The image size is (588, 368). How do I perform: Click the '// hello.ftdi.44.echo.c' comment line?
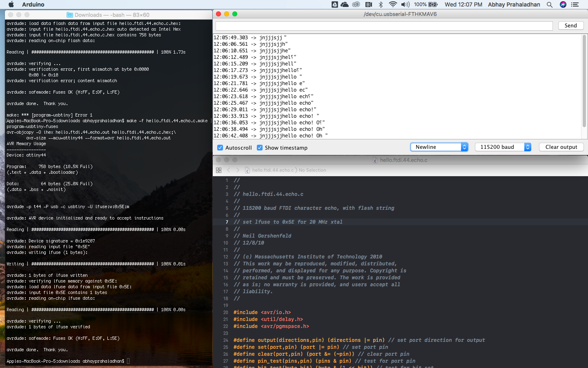pyautogui.click(x=268, y=194)
